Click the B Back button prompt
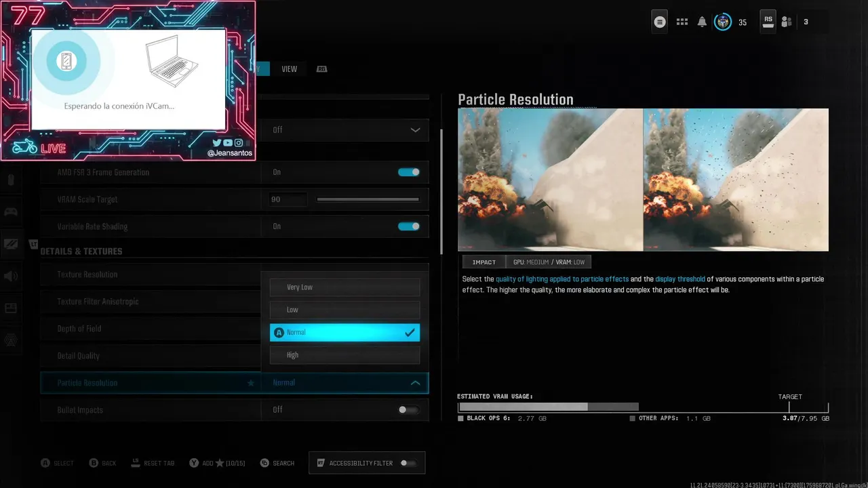Image resolution: width=868 pixels, height=488 pixels. click(x=102, y=463)
